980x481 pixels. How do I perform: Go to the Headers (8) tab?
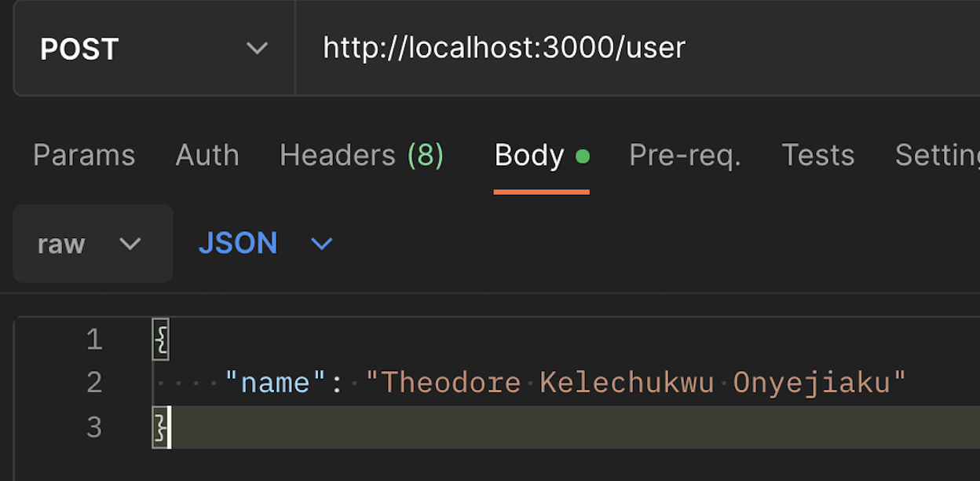[x=362, y=156]
